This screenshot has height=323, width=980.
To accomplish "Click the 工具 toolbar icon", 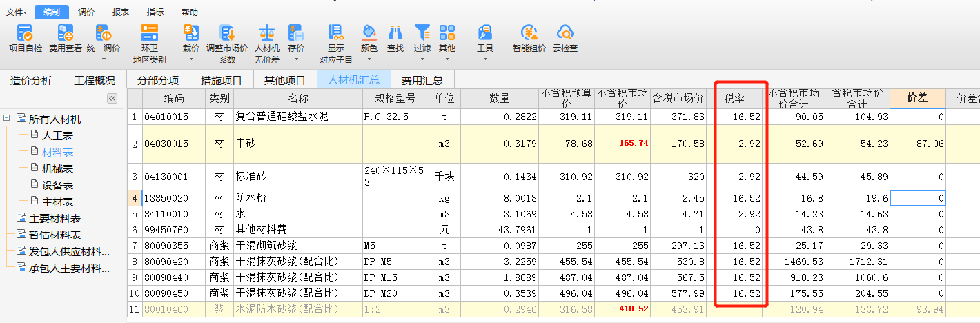I will 485,32.
